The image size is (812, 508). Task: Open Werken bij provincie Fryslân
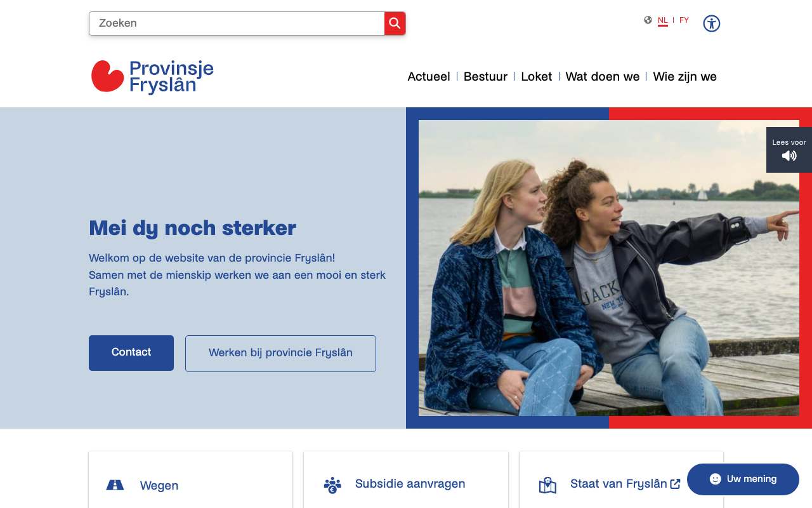pyautogui.click(x=280, y=354)
